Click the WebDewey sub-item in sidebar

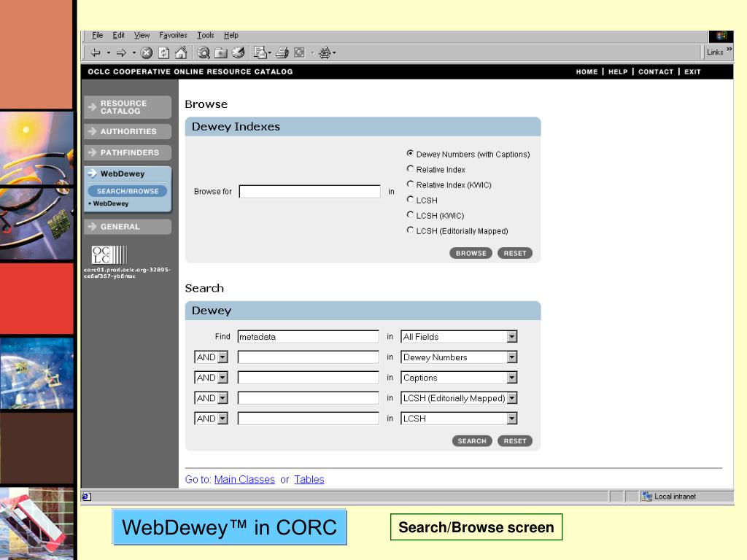[111, 203]
